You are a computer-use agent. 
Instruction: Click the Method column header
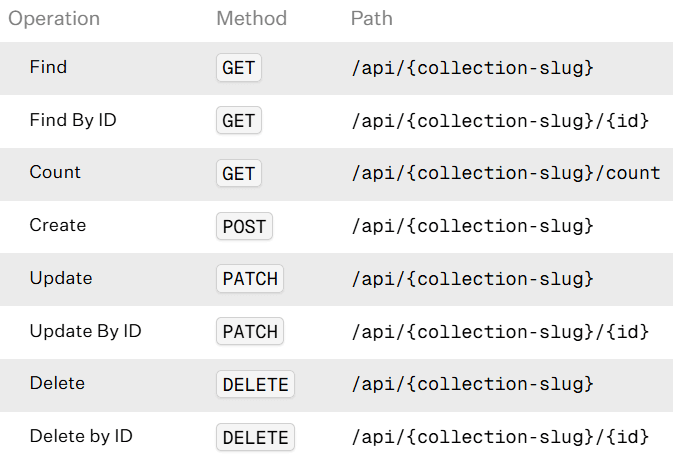click(251, 19)
